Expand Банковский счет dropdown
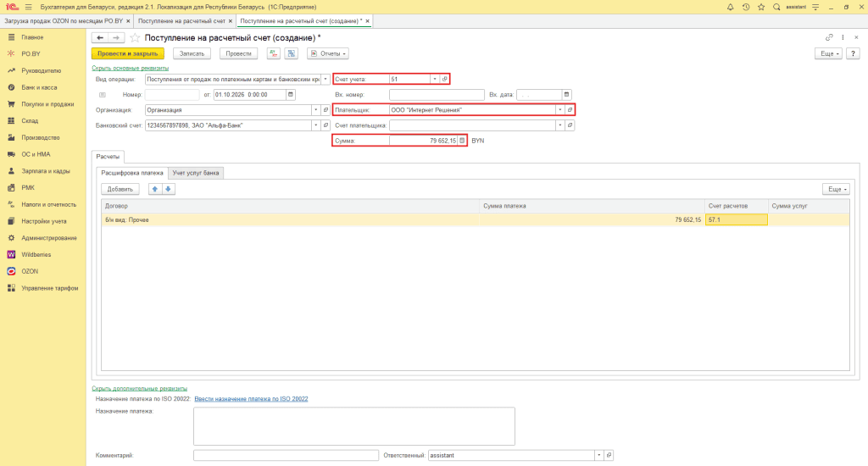868x466 pixels. pos(316,125)
